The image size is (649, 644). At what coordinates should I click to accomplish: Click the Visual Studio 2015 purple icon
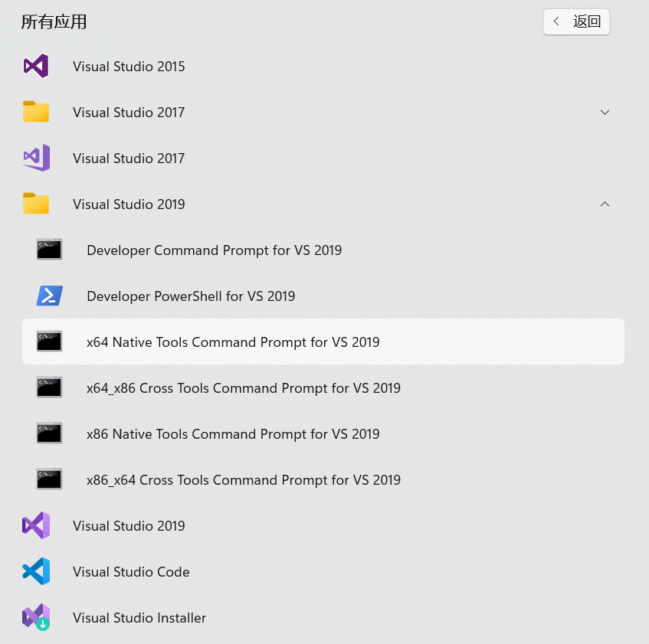point(36,67)
